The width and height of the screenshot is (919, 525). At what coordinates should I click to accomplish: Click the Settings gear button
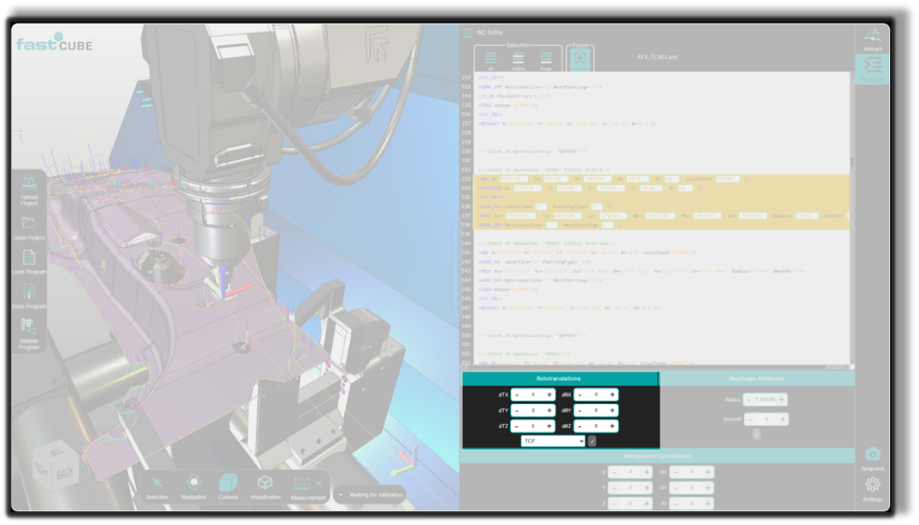[872, 486]
